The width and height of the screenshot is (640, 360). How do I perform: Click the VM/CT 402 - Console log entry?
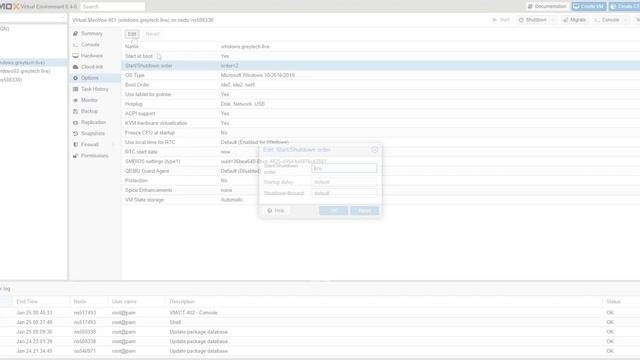click(320, 313)
